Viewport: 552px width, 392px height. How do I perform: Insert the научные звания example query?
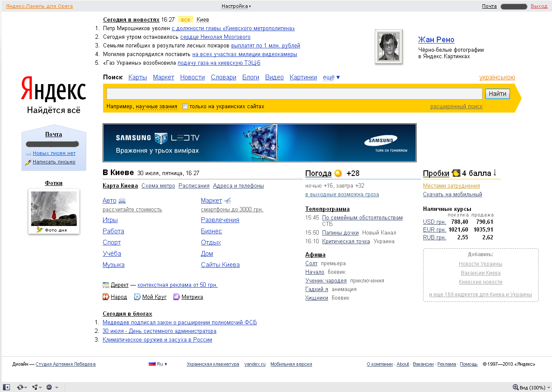(x=157, y=107)
